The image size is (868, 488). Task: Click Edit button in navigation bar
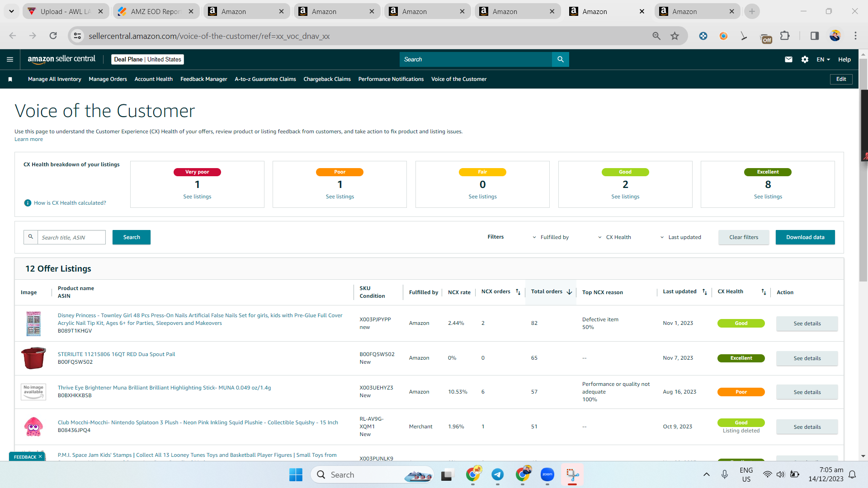tap(841, 79)
